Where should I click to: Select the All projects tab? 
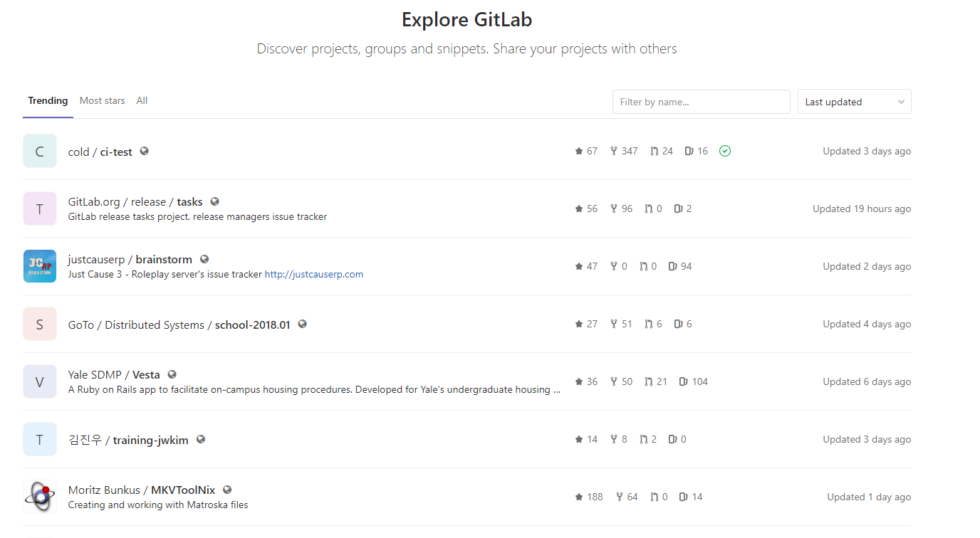142,101
